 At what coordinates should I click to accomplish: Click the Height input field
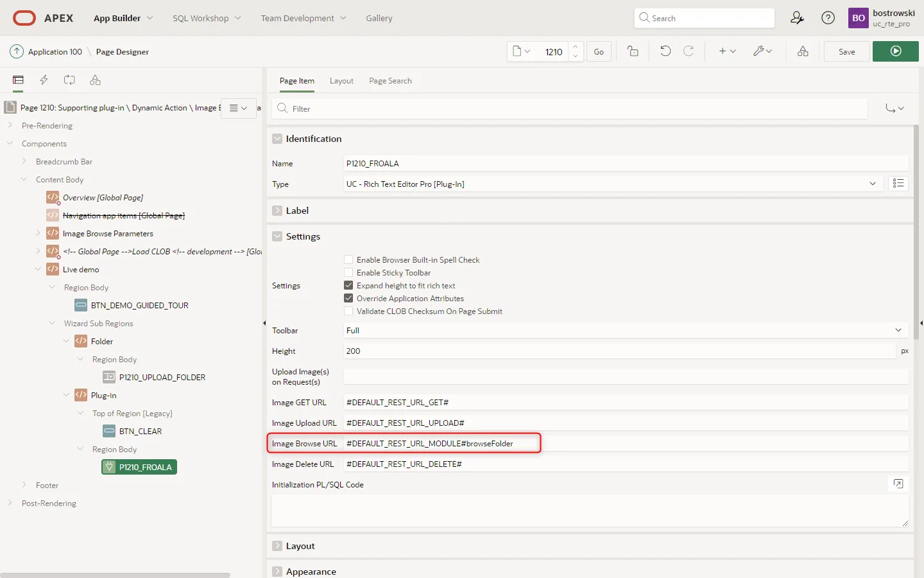click(619, 351)
